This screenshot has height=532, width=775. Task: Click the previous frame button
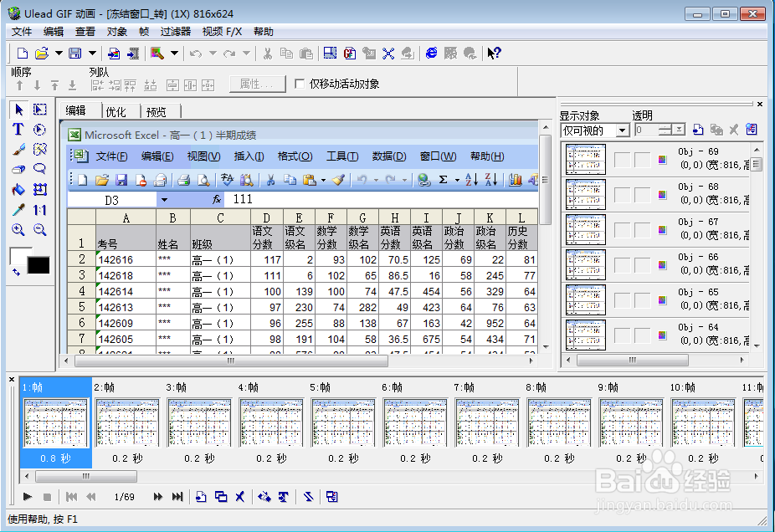(x=91, y=497)
